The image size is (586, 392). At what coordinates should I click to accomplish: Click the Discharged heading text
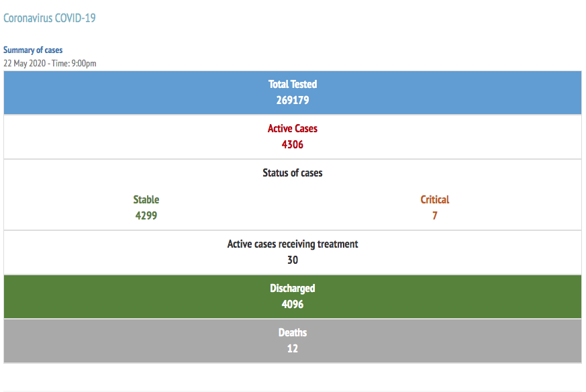coord(293,289)
